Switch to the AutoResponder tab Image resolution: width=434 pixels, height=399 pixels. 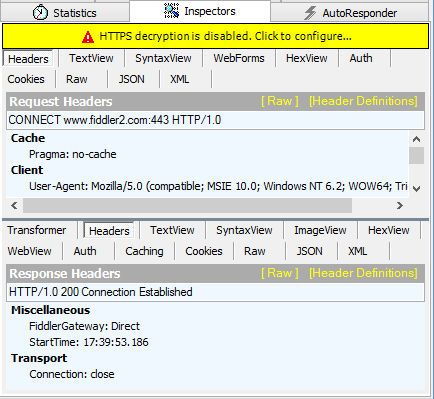[x=349, y=13]
